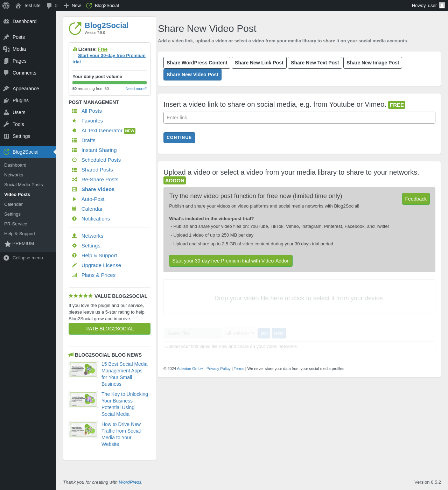The width and height of the screenshot is (448, 490).
Task: Click the Search Title input field
Action: [193, 333]
